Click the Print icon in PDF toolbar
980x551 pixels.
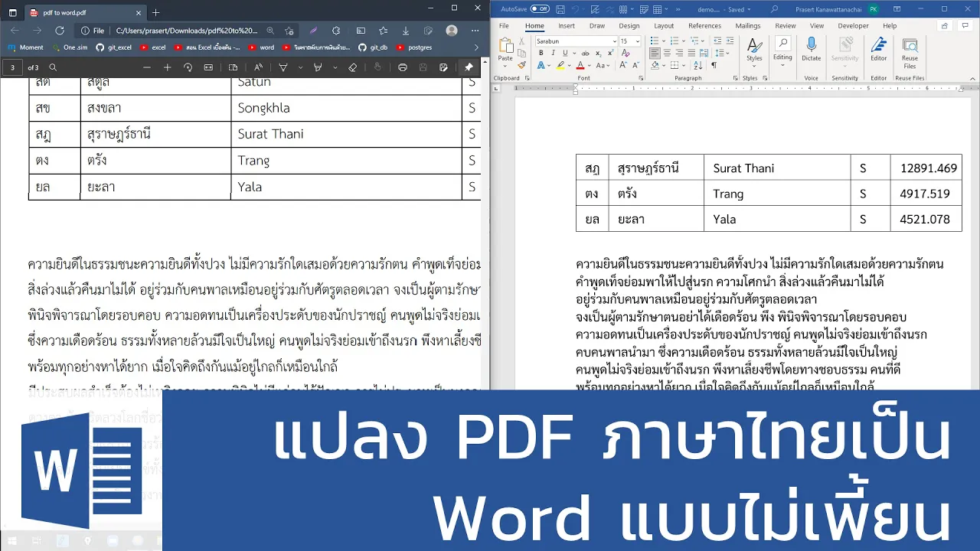tap(403, 67)
